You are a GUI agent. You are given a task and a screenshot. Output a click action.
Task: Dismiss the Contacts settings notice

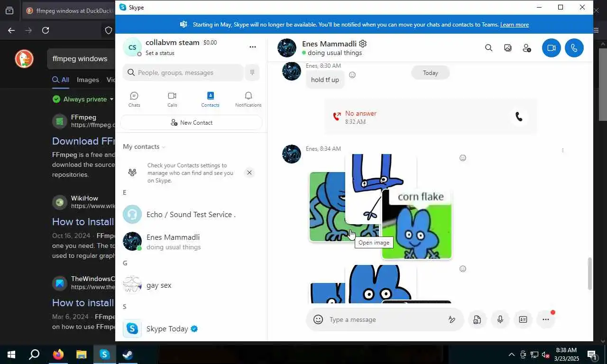tap(249, 173)
